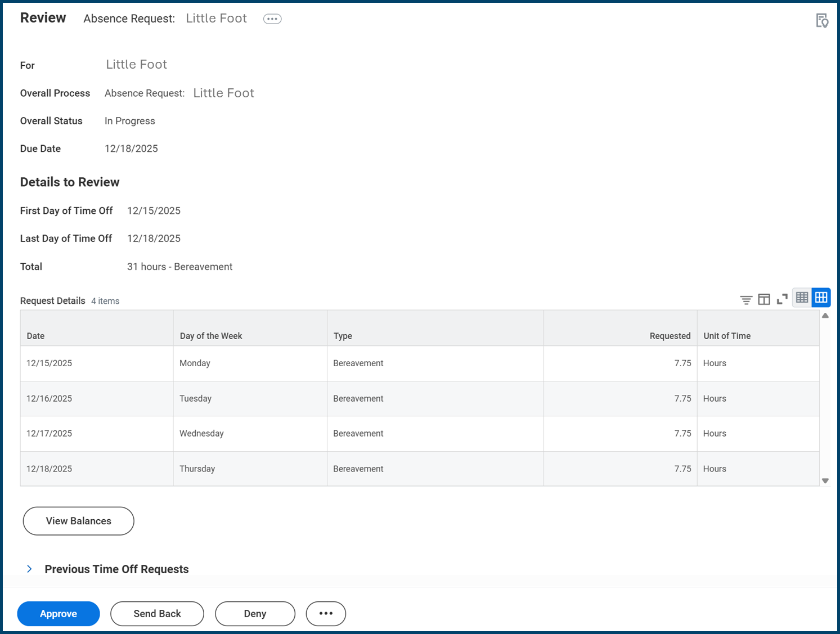
Task: Switch to list grid view icon
Action: 802,298
